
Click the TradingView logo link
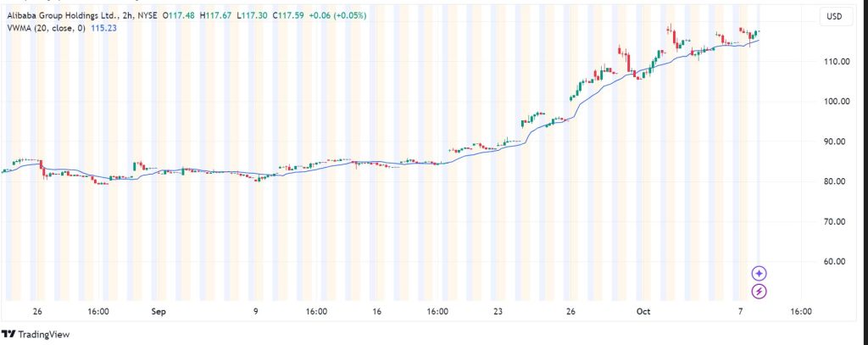(x=36, y=335)
